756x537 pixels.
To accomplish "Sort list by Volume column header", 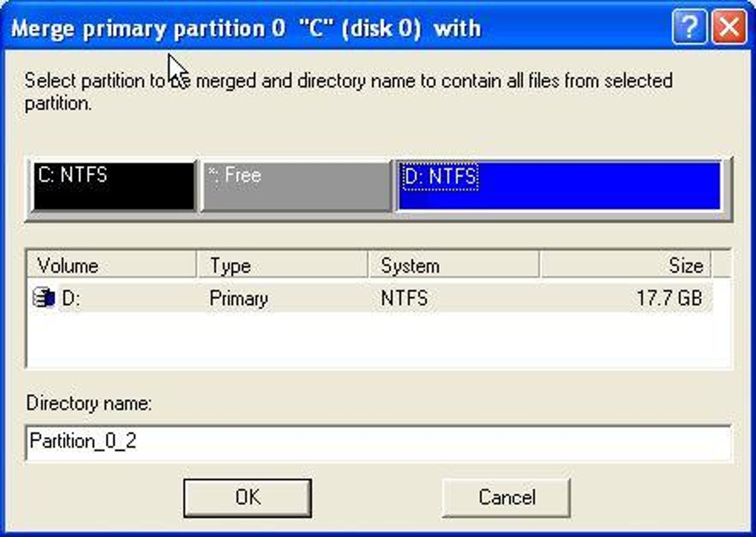I will (111, 266).
